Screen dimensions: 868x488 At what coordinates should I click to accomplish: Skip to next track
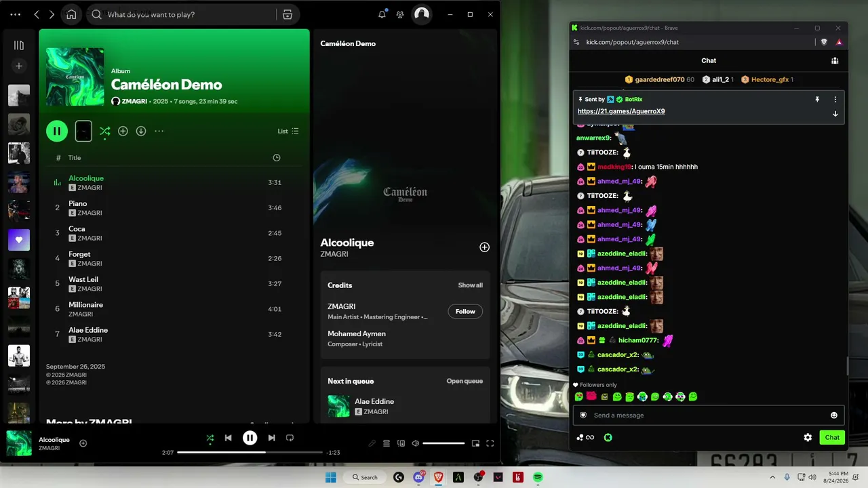pos(271,438)
